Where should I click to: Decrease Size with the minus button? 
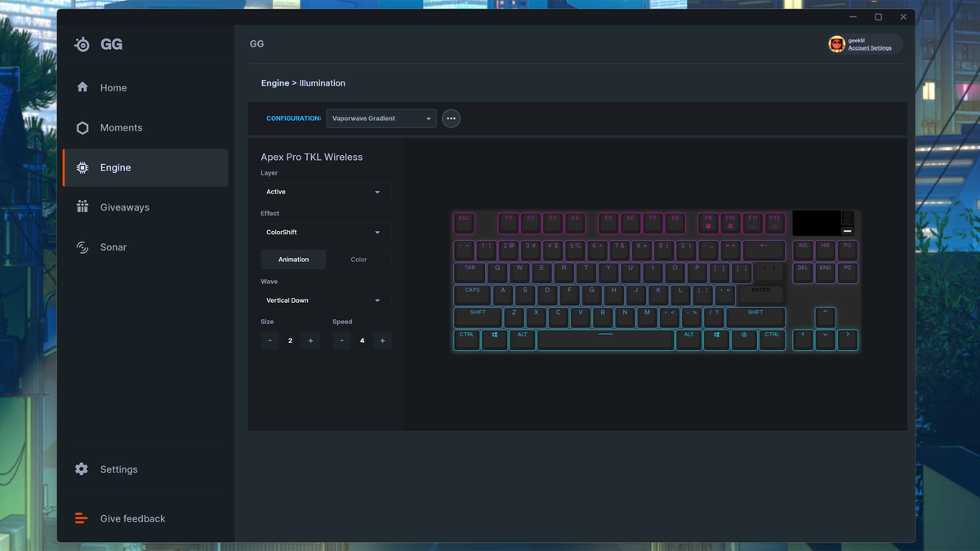pos(269,340)
